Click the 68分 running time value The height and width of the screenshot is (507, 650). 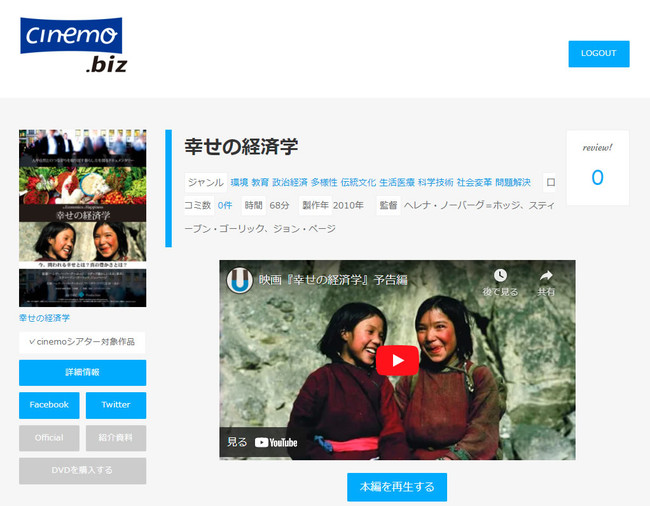tap(279, 206)
